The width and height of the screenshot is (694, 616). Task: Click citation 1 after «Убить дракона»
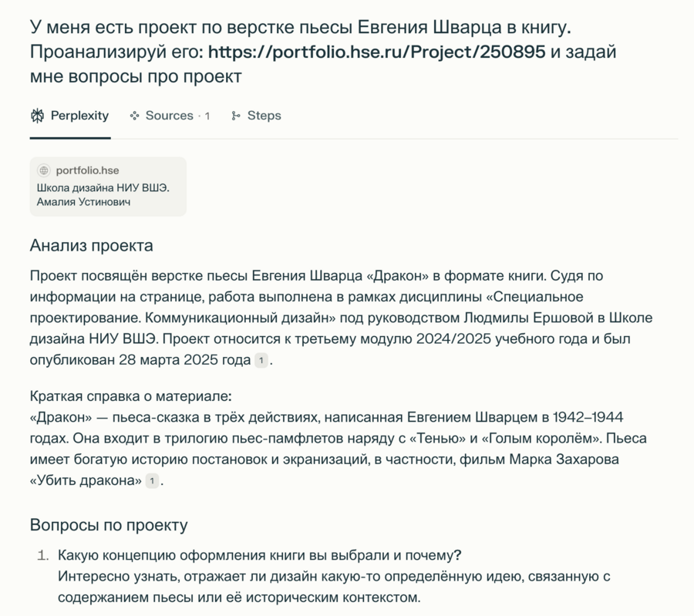(x=153, y=480)
